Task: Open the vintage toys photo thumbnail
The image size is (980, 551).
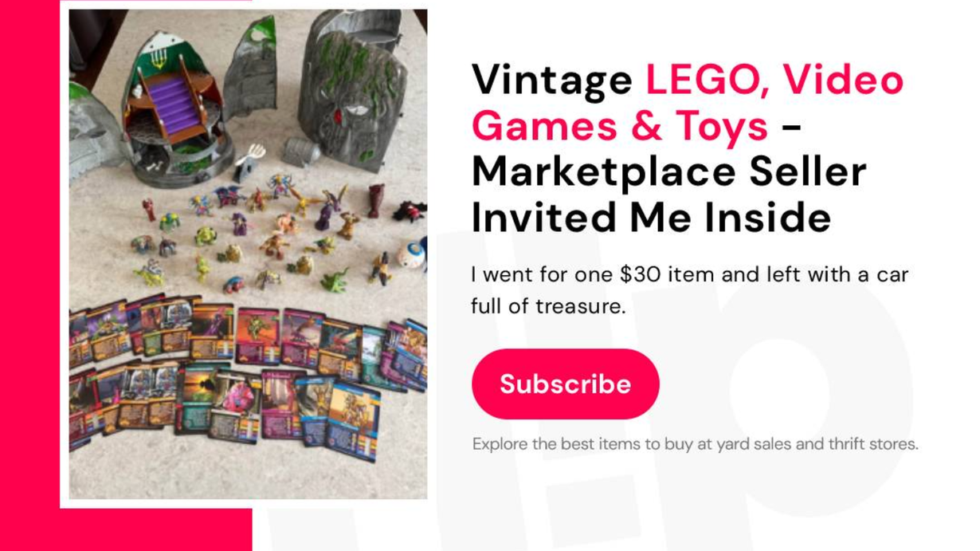Action: 248,254
